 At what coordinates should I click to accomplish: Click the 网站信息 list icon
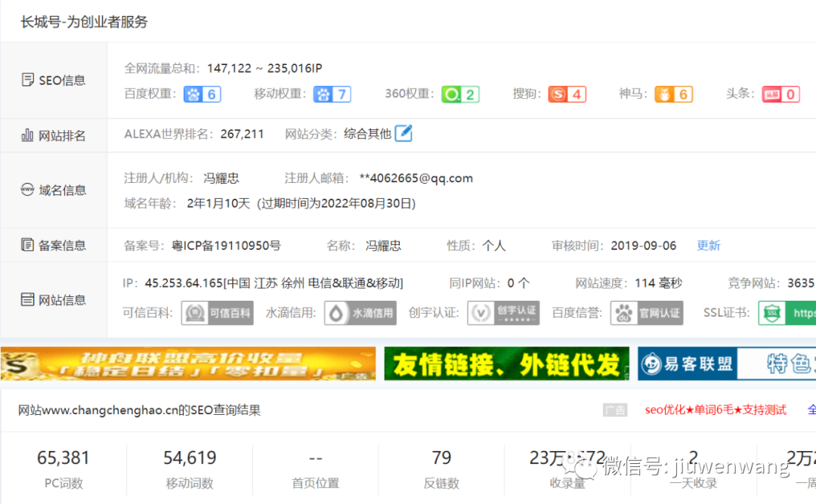pos(28,299)
